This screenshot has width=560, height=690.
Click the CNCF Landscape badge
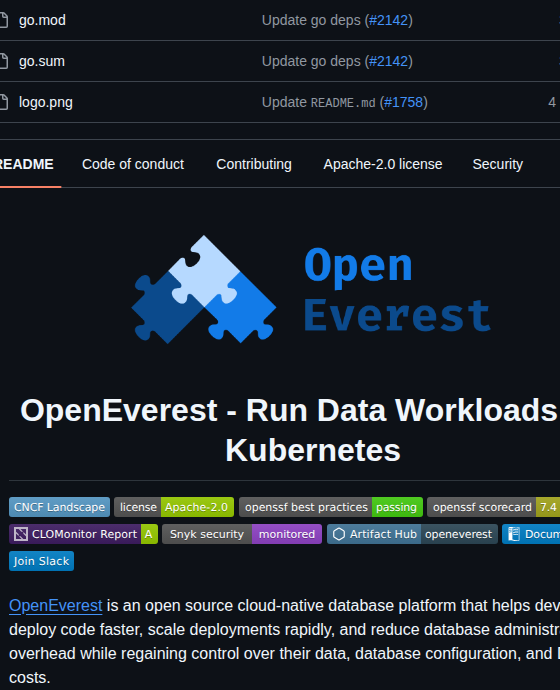pyautogui.click(x=59, y=507)
